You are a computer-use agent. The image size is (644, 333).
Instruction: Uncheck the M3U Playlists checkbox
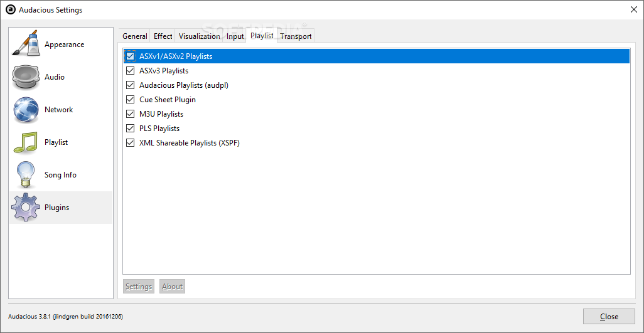tap(131, 114)
